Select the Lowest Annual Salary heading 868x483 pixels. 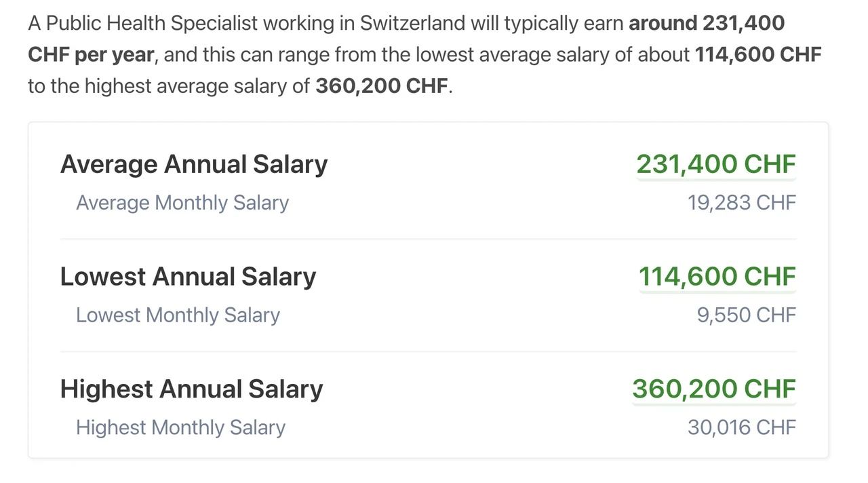(x=188, y=277)
